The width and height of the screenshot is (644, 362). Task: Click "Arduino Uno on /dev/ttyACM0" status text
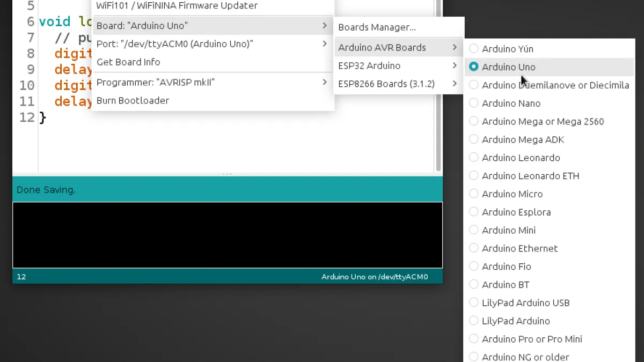(x=375, y=277)
